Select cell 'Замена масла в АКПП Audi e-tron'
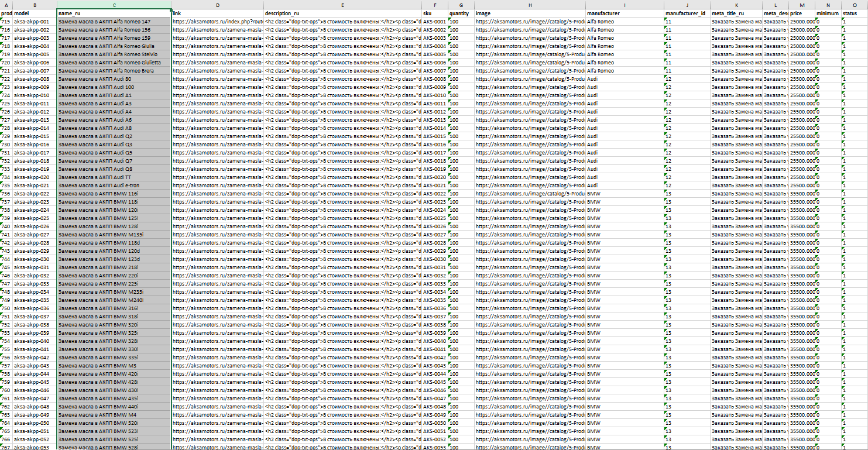 pyautogui.click(x=114, y=185)
